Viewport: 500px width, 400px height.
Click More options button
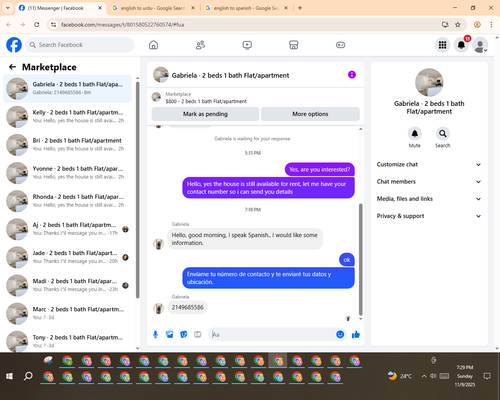click(x=310, y=114)
